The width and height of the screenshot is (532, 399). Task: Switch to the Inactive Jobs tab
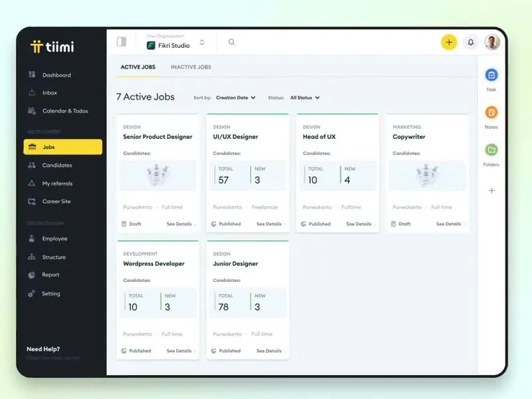click(x=191, y=67)
